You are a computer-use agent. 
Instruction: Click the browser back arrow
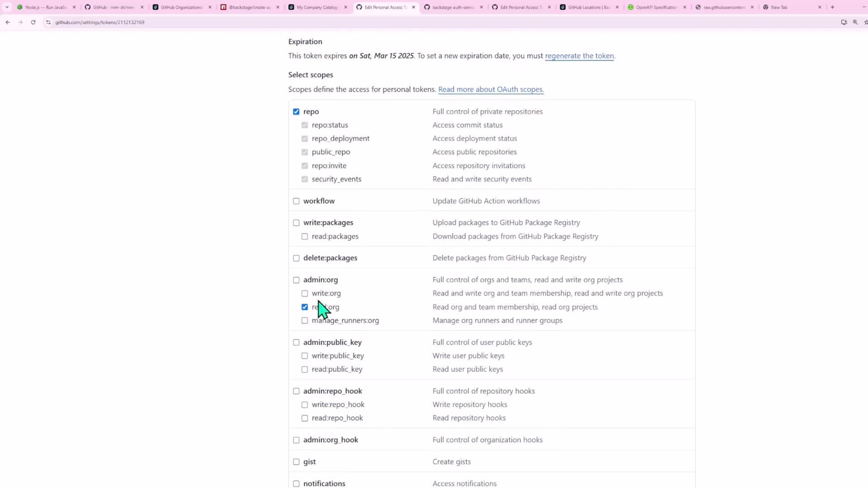click(x=8, y=22)
